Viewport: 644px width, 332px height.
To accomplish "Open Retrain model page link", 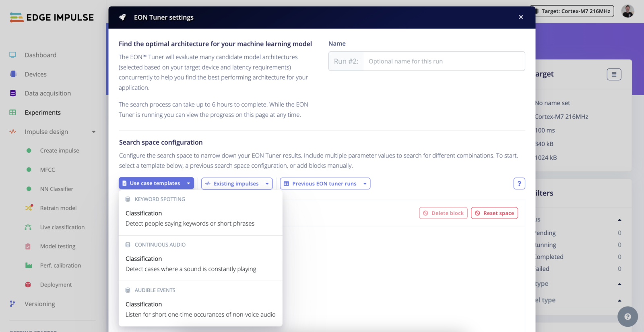I will click(x=58, y=208).
